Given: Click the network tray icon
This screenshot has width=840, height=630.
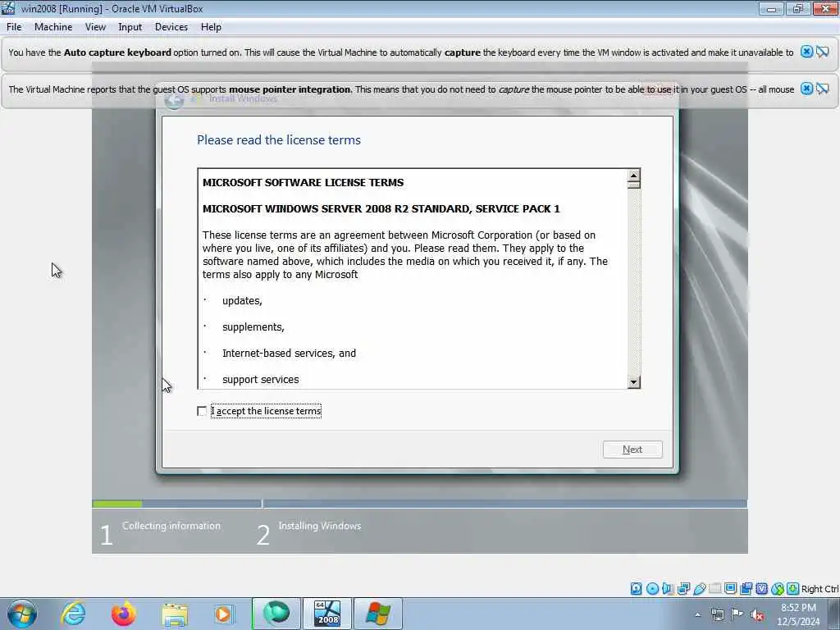Looking at the screenshot, I should coord(717,614).
